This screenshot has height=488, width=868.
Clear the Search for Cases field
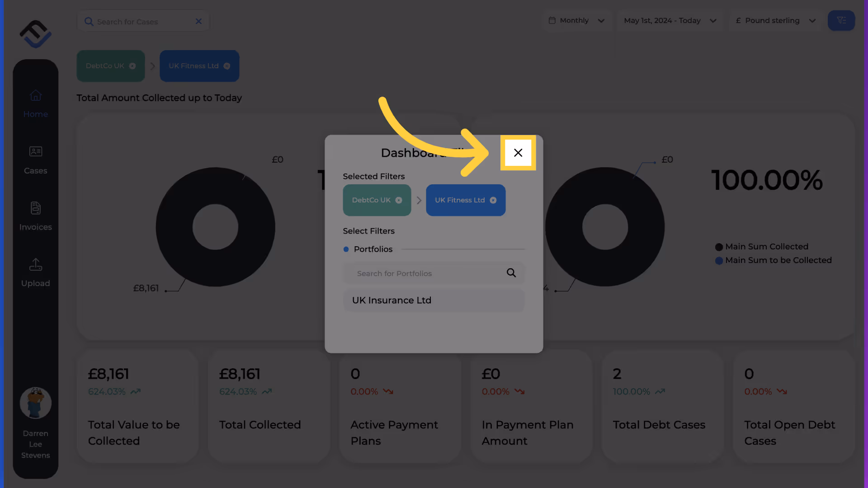tap(198, 21)
